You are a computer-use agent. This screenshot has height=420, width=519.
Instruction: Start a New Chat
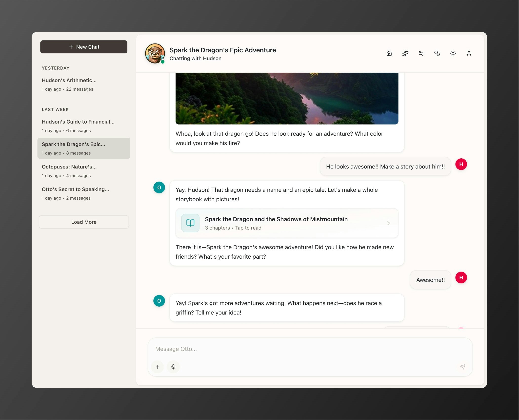[x=84, y=47]
